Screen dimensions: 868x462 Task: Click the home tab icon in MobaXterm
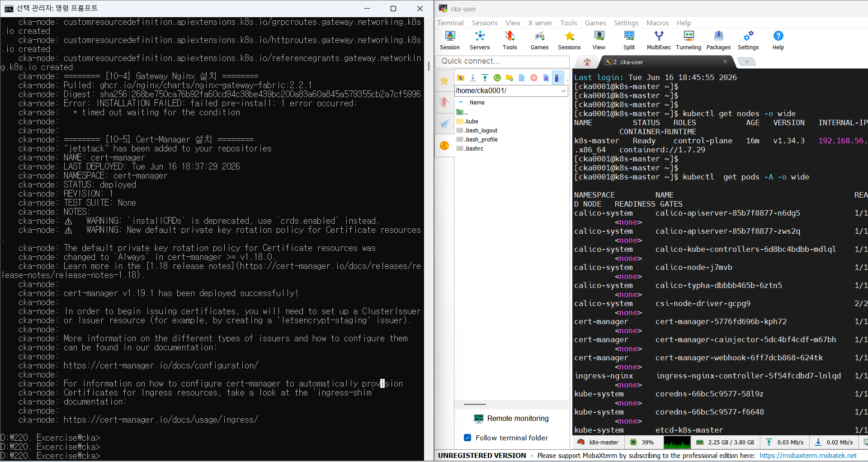tap(587, 62)
